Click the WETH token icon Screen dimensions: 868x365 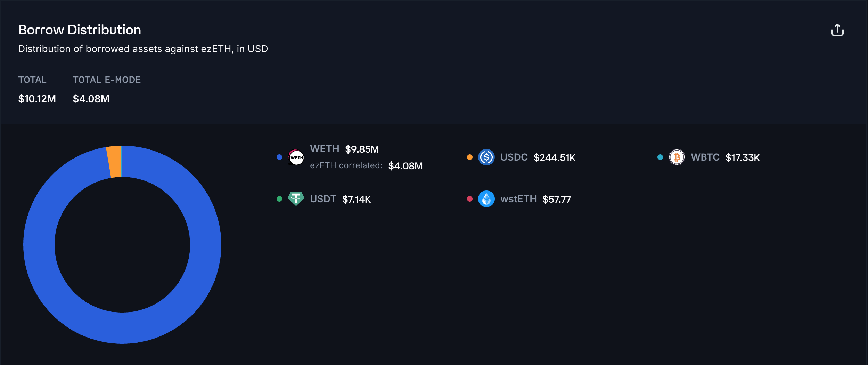click(296, 157)
